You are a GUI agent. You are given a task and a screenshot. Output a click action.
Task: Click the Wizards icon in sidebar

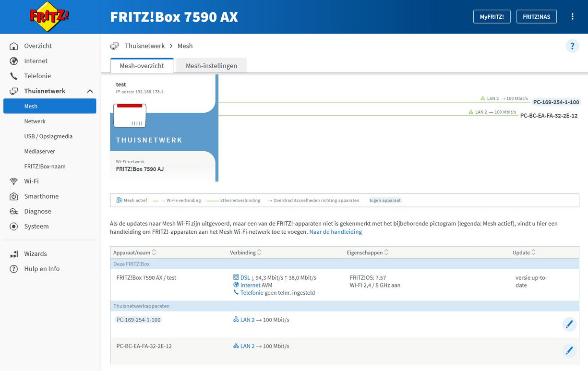click(14, 254)
